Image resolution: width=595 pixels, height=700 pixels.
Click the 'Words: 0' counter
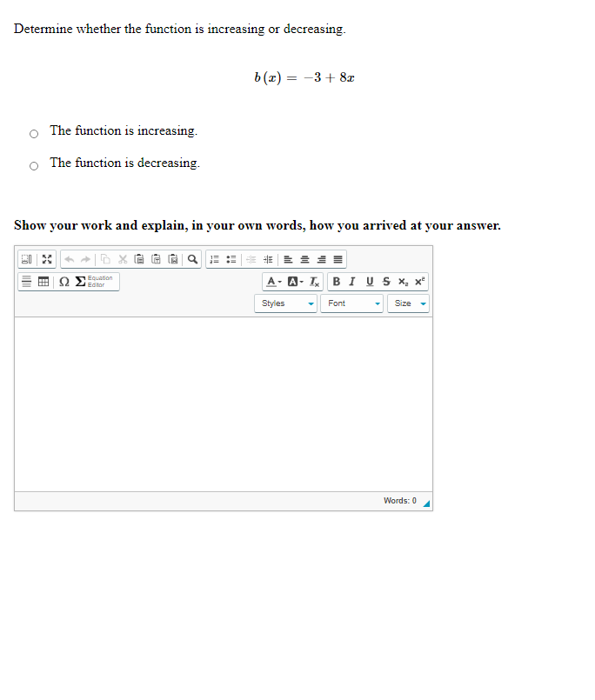pyautogui.click(x=400, y=501)
